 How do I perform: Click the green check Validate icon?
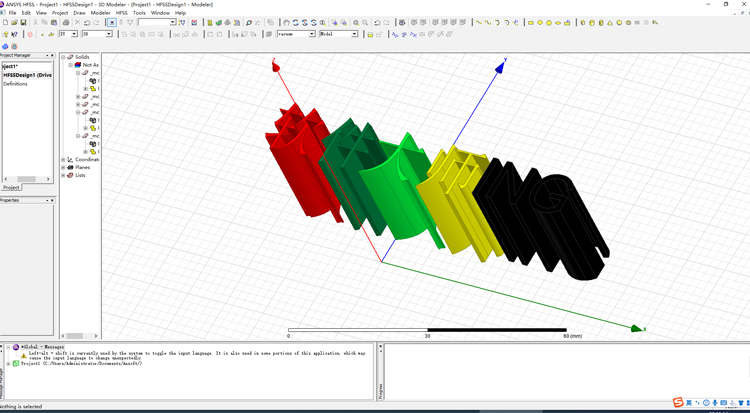[x=218, y=22]
